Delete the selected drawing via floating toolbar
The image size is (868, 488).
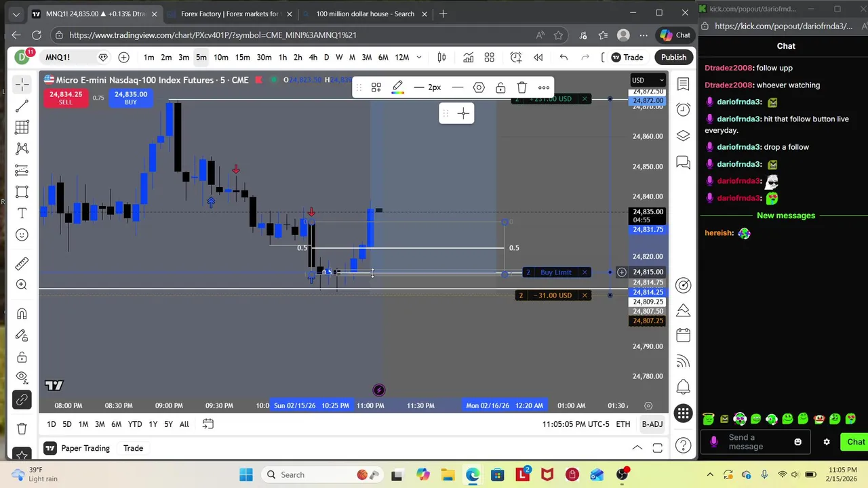(x=522, y=87)
